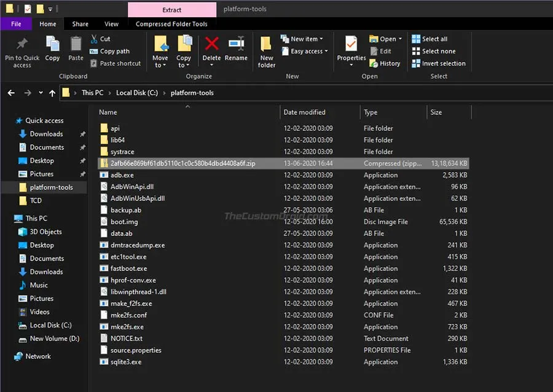
Task: Sort files by the Date modified column
Action: 305,112
